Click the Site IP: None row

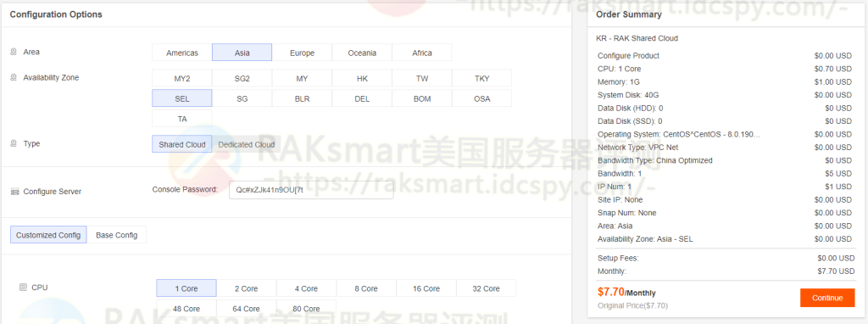(x=725, y=199)
